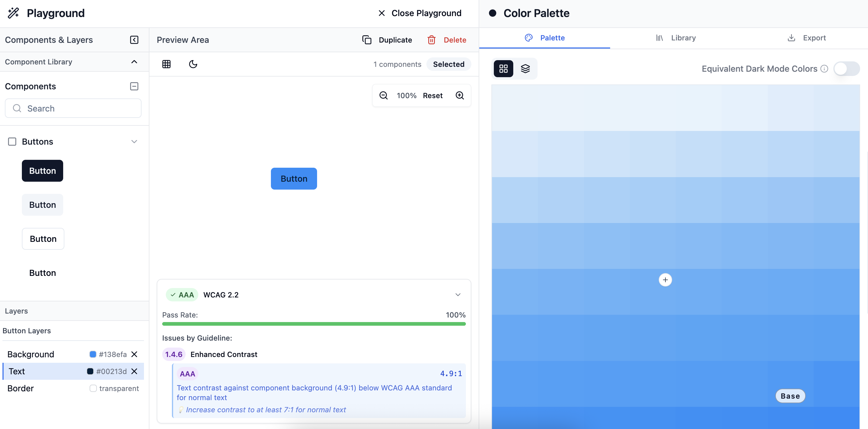Click the zoom out magnifier icon
868x429 pixels.
[x=384, y=95]
